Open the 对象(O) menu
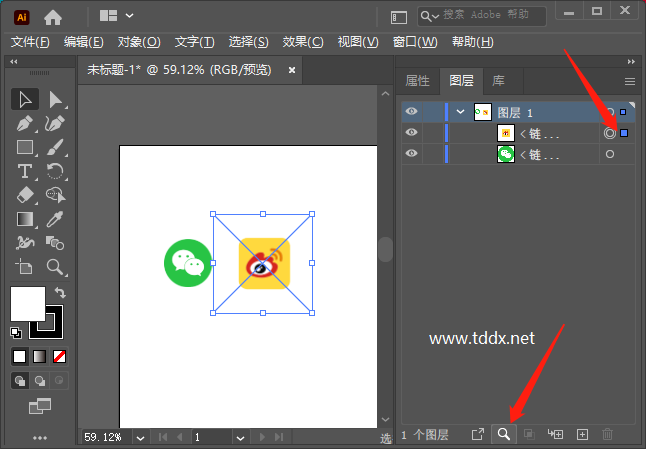The height and width of the screenshot is (449, 646). tap(139, 42)
